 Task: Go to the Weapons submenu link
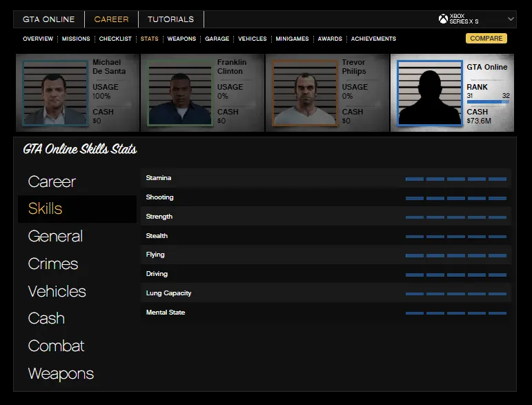[x=181, y=39]
